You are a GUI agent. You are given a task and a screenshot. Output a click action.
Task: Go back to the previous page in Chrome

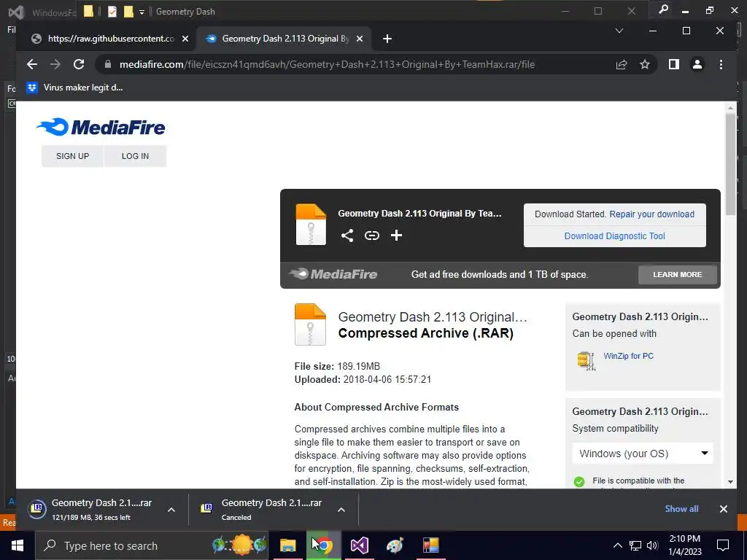pos(32,64)
